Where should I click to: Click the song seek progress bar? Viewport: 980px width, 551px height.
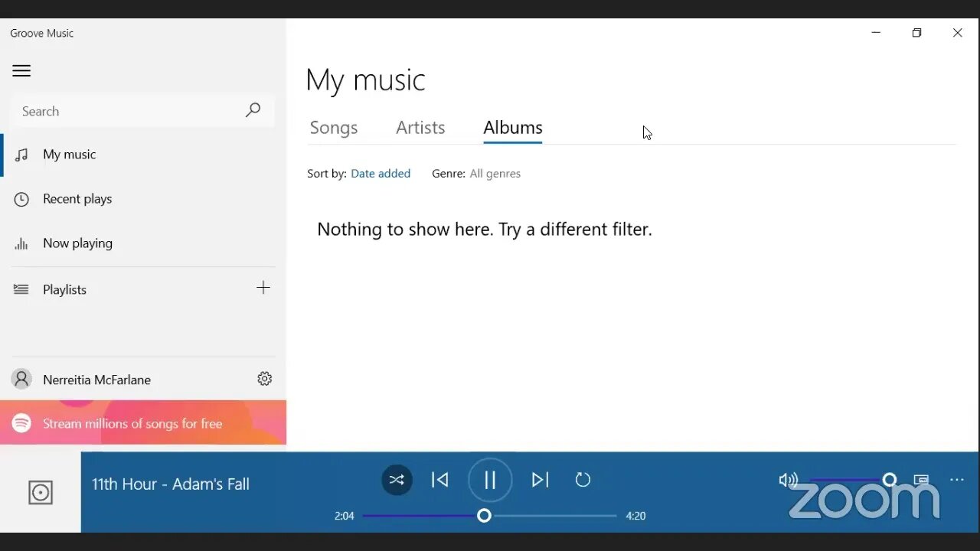pos(490,516)
